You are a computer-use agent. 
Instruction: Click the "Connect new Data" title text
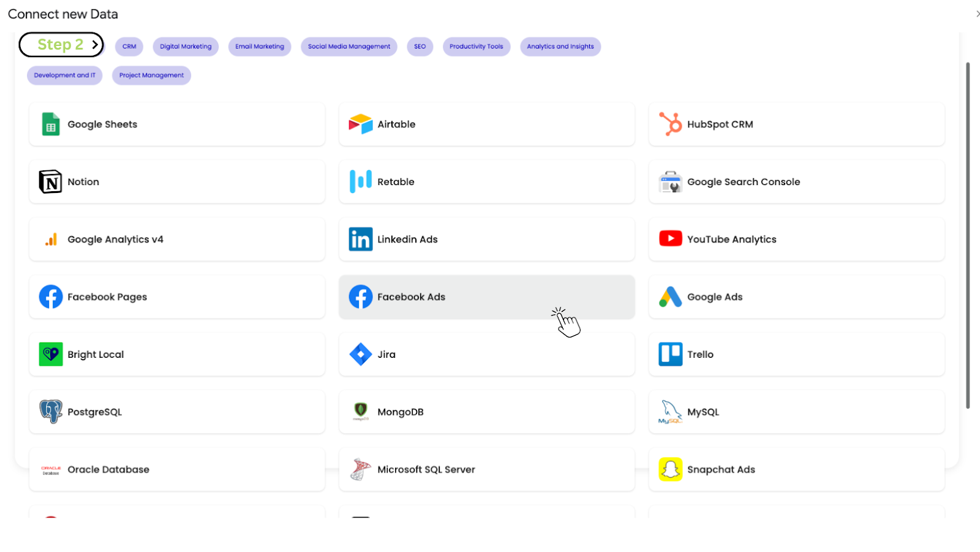(63, 14)
